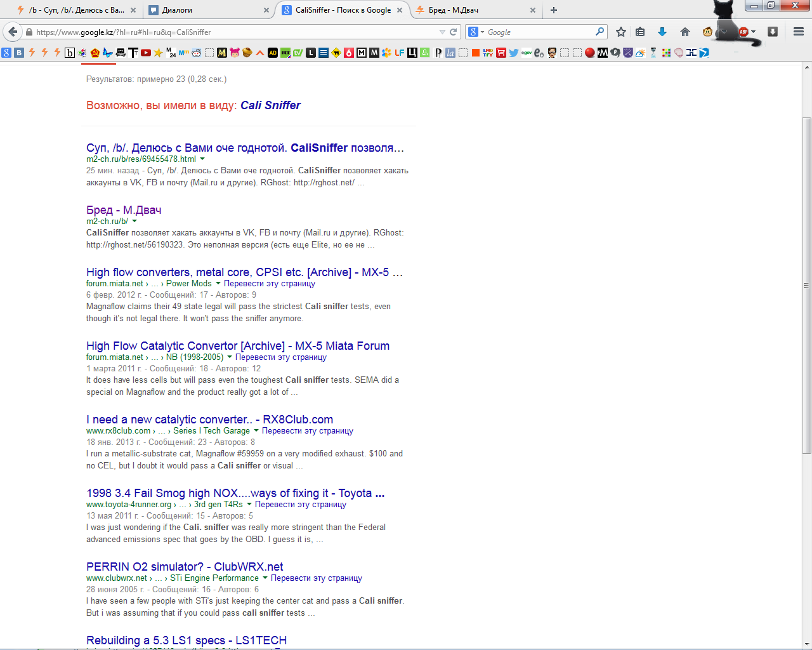Open the address bar history dropdown
Image resolution: width=812 pixels, height=650 pixels.
(x=442, y=32)
